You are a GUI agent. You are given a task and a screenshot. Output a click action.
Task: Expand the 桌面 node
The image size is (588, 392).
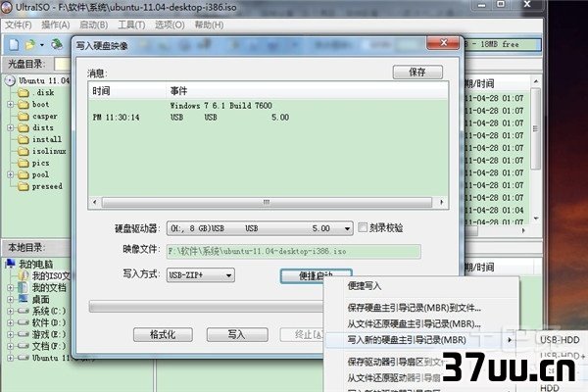pos(11,299)
